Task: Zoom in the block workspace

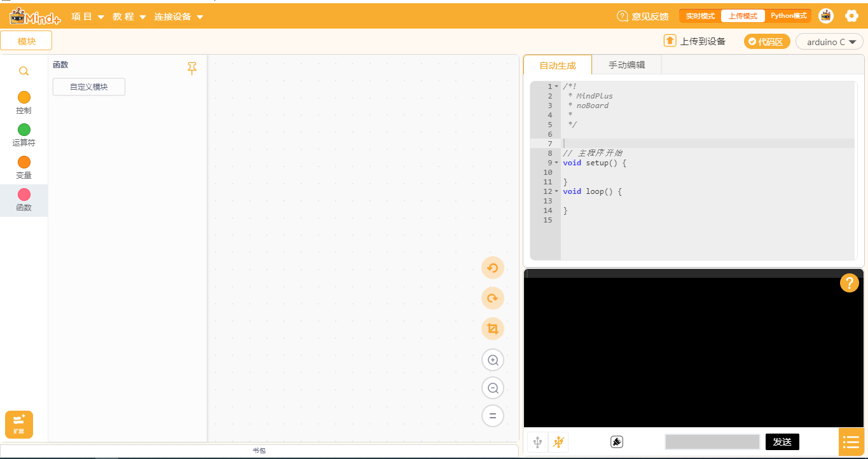Action: click(493, 360)
